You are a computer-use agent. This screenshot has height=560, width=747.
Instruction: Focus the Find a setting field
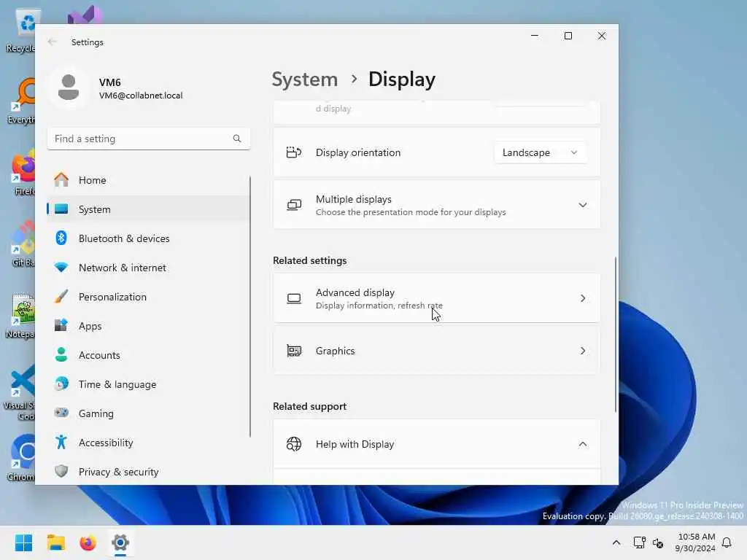coord(149,139)
